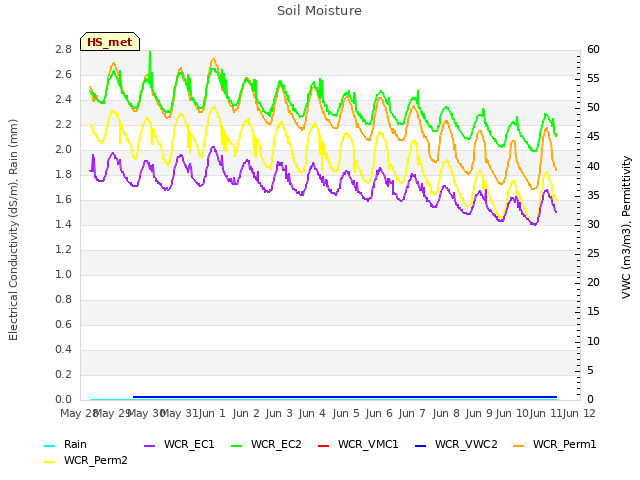Click the 2.0 left axis tick label
Screen dimensions: 640x480
click(x=63, y=149)
